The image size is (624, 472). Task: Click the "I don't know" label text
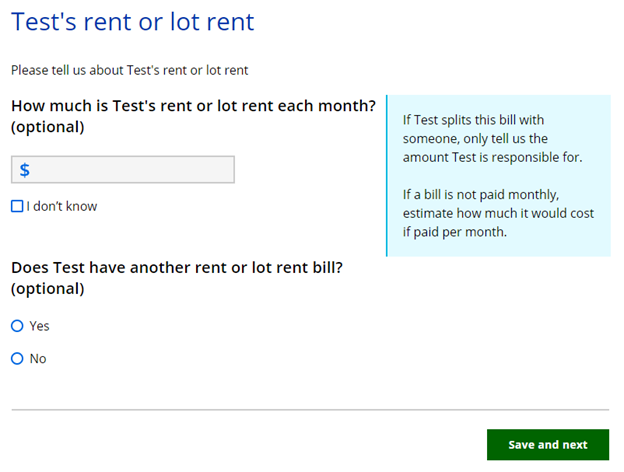62,206
